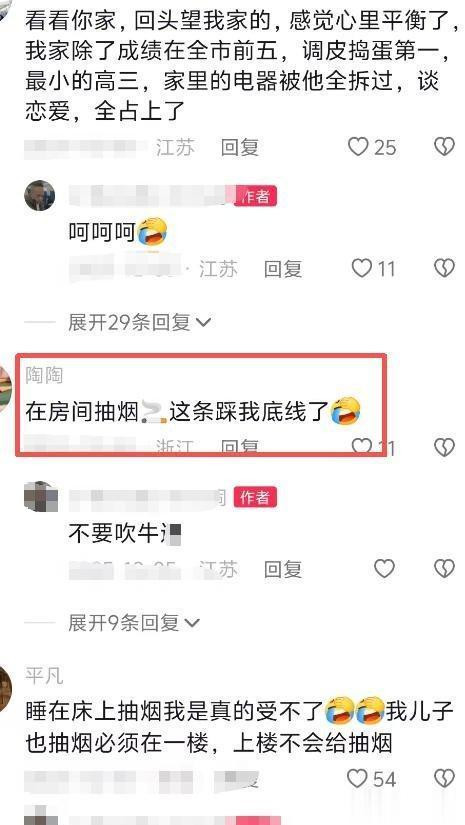
Task: Open 陶陶's username profile
Action: coord(44,376)
